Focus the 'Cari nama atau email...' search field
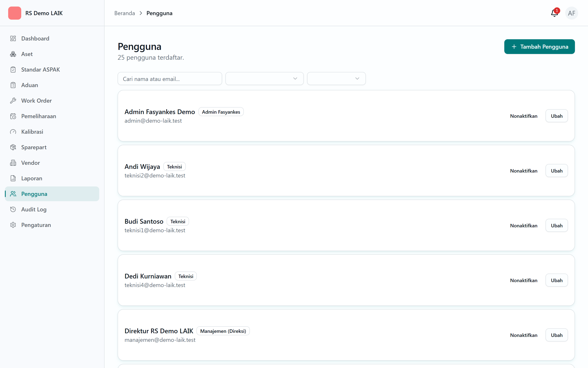 [x=170, y=79]
